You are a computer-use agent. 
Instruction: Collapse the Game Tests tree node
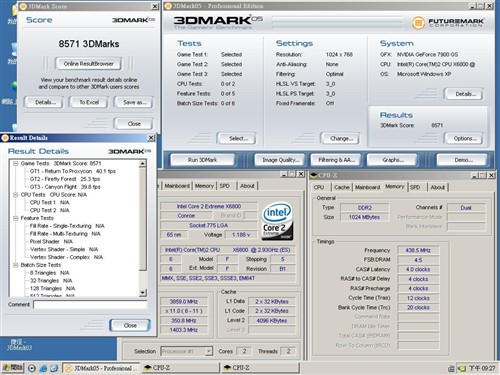(16, 163)
